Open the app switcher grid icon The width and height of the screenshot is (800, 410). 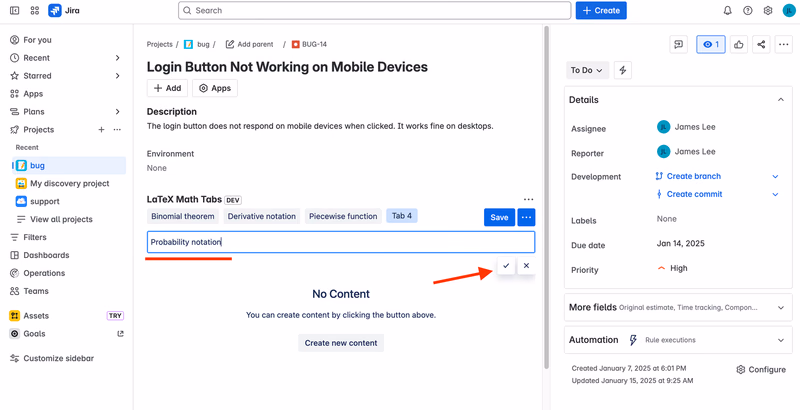[x=35, y=10]
